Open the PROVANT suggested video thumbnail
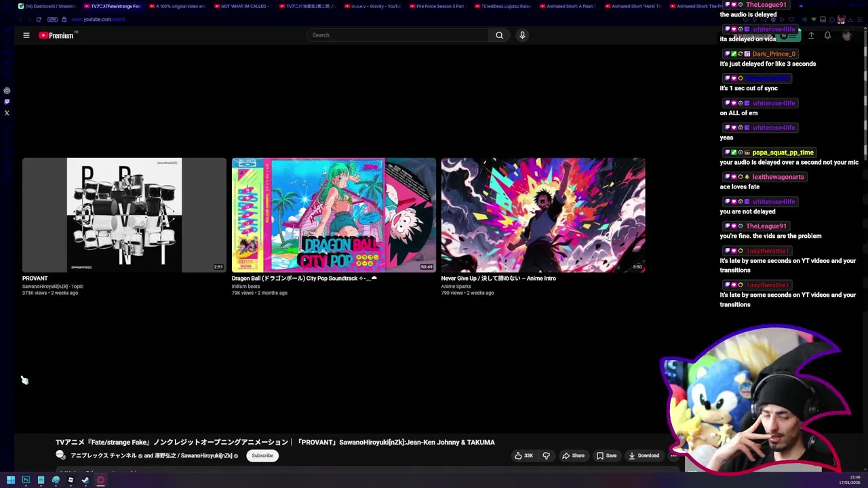Screen dimensions: 868x488 point(124,215)
